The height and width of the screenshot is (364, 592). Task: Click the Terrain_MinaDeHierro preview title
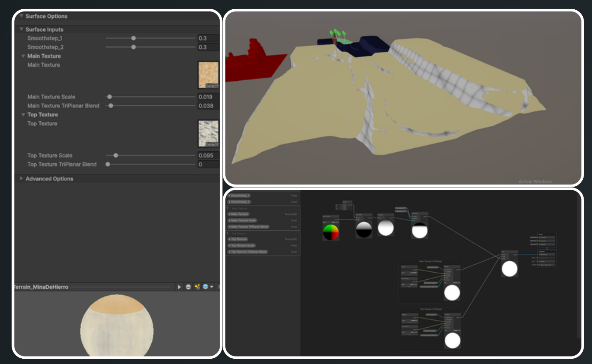pos(41,287)
